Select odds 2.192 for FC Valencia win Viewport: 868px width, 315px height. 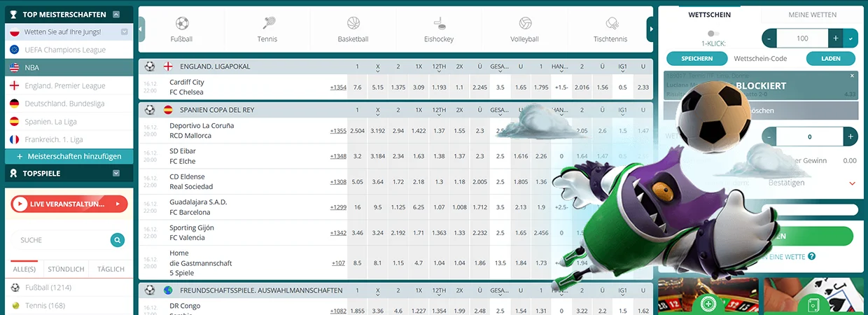pos(398,233)
